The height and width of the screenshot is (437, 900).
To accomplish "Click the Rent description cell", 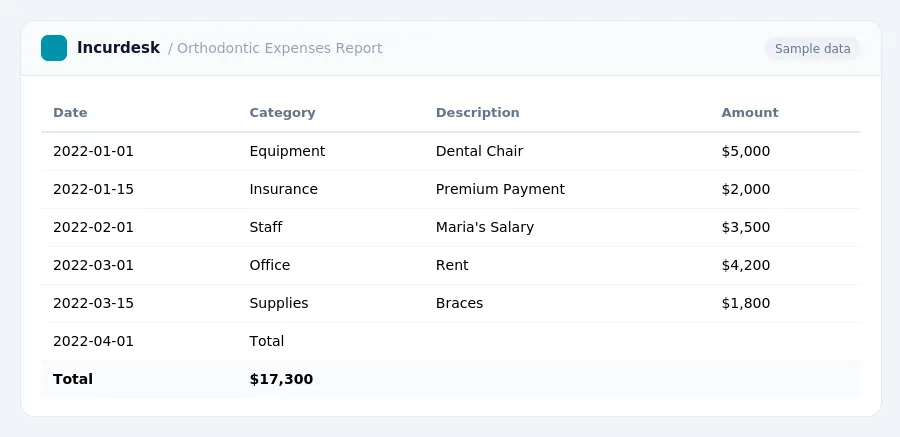I will (452, 265).
